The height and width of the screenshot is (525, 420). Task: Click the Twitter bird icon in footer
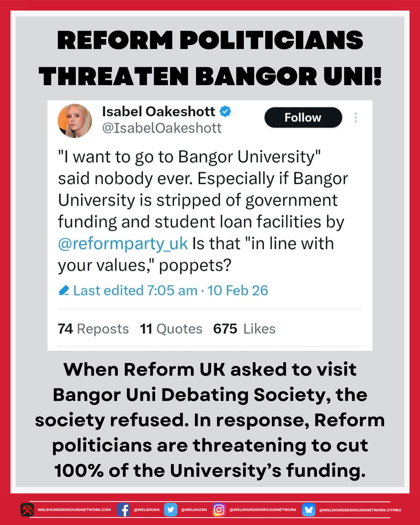(170, 509)
